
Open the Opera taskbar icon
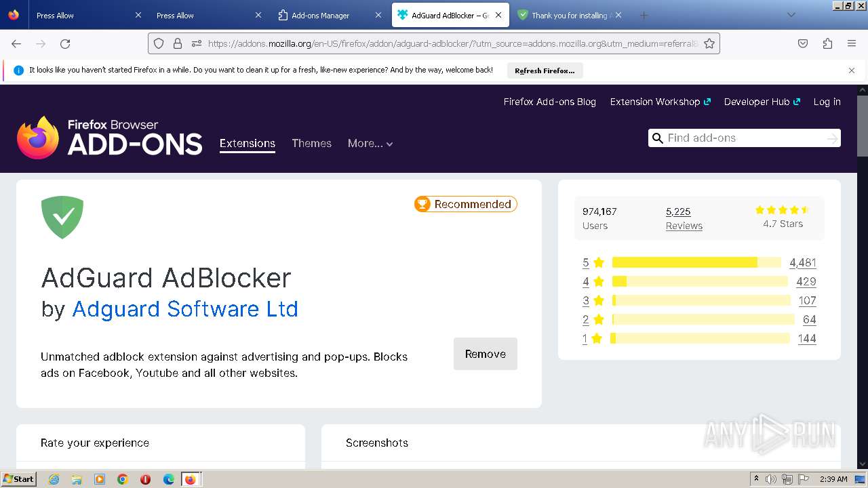pos(145,479)
